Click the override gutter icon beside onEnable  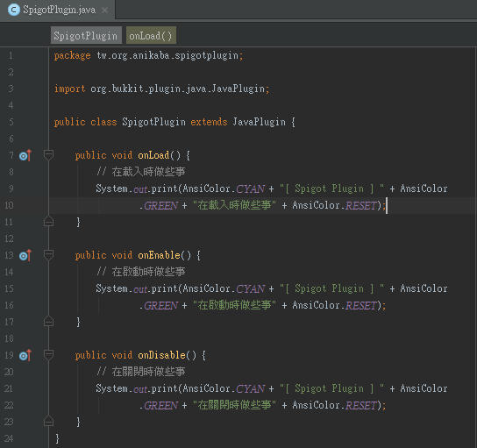pyautogui.click(x=25, y=255)
